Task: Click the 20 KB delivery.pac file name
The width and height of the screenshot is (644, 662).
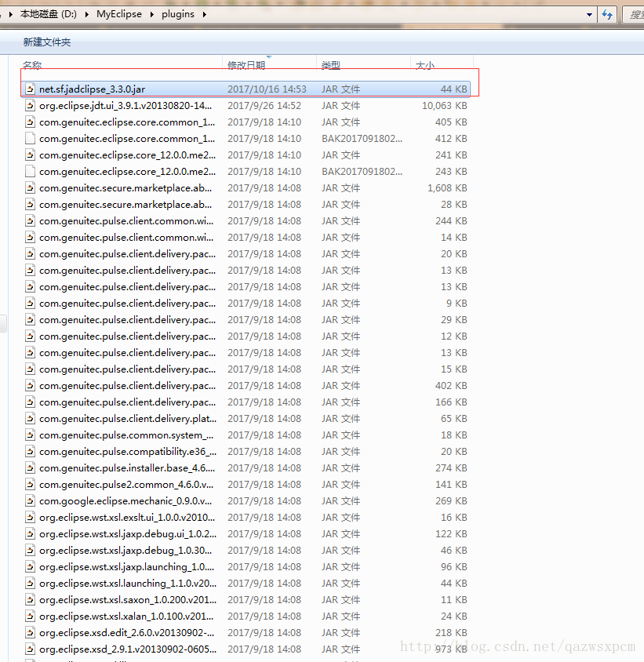Action: pyautogui.click(x=128, y=253)
